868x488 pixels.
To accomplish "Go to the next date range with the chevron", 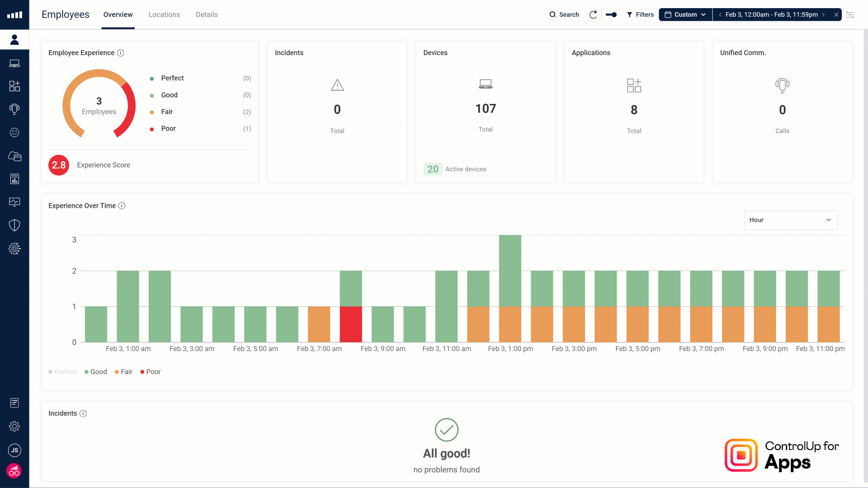I will point(824,14).
